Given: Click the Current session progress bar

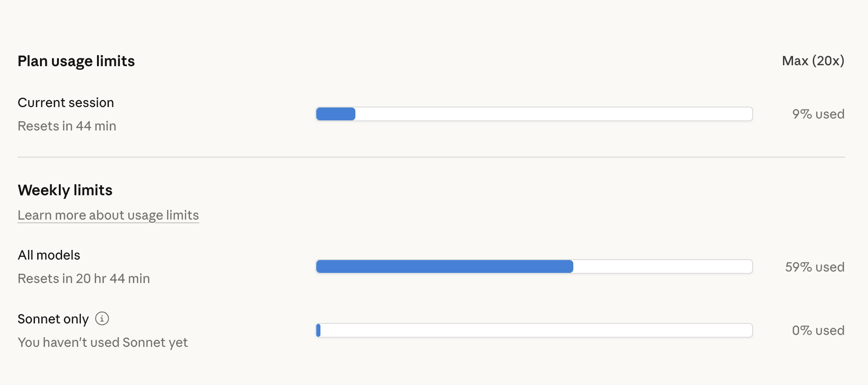Looking at the screenshot, I should coord(534,114).
